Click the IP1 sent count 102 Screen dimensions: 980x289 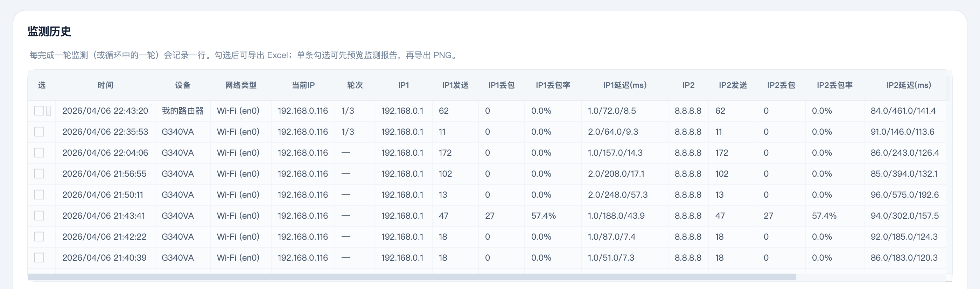(445, 174)
